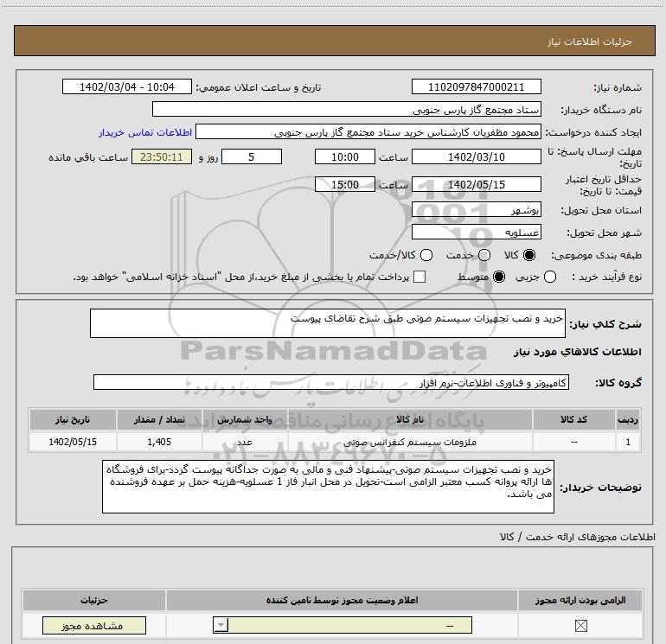Click the quantity cell 1,405
The width and height of the screenshot is (666, 644).
(x=159, y=442)
